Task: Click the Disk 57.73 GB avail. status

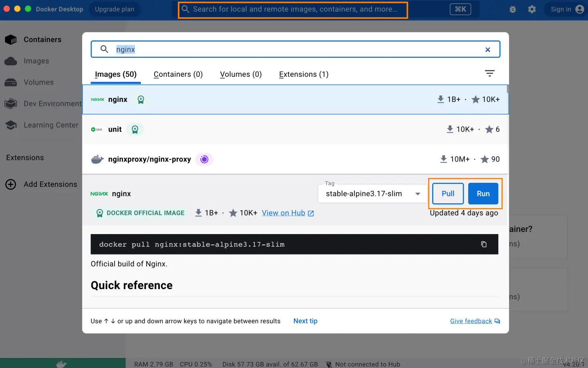Action: (270, 364)
